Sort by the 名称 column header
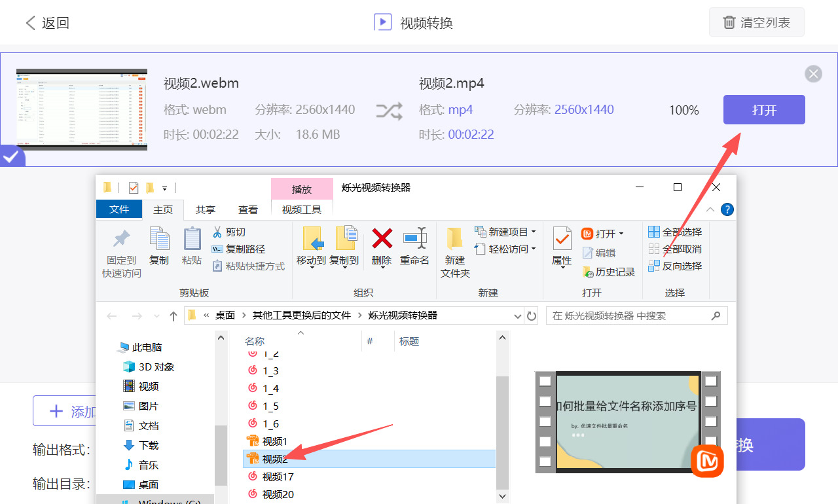 click(x=255, y=341)
